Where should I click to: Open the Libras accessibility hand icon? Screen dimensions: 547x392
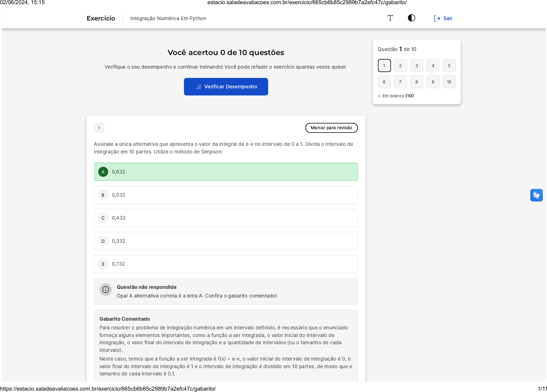point(536,195)
